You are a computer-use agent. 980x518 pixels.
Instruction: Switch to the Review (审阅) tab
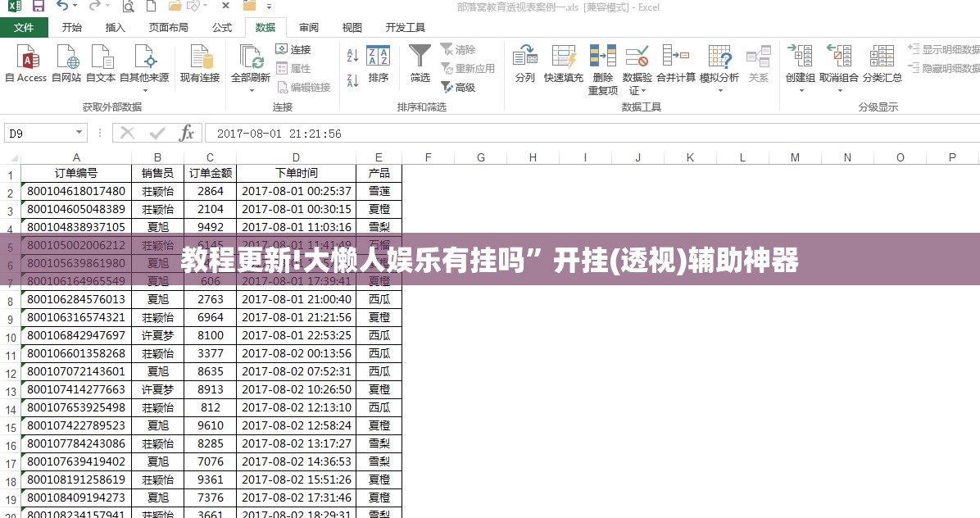[309, 28]
